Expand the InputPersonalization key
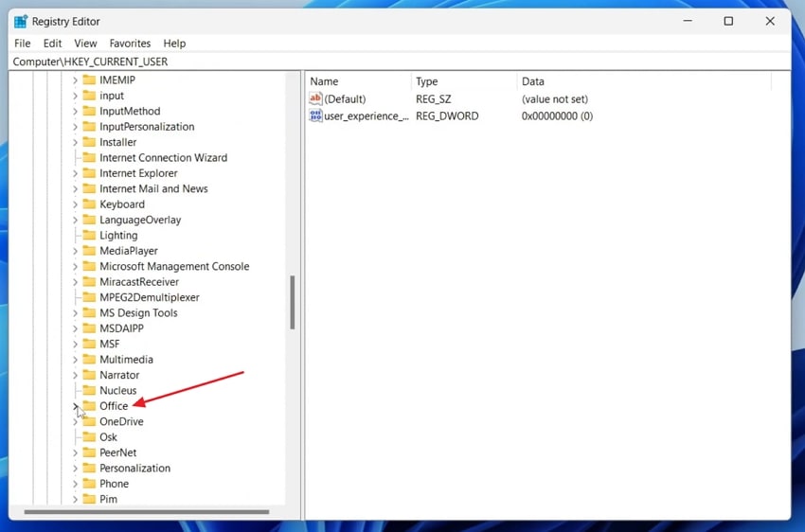This screenshot has width=805, height=532. [75, 127]
